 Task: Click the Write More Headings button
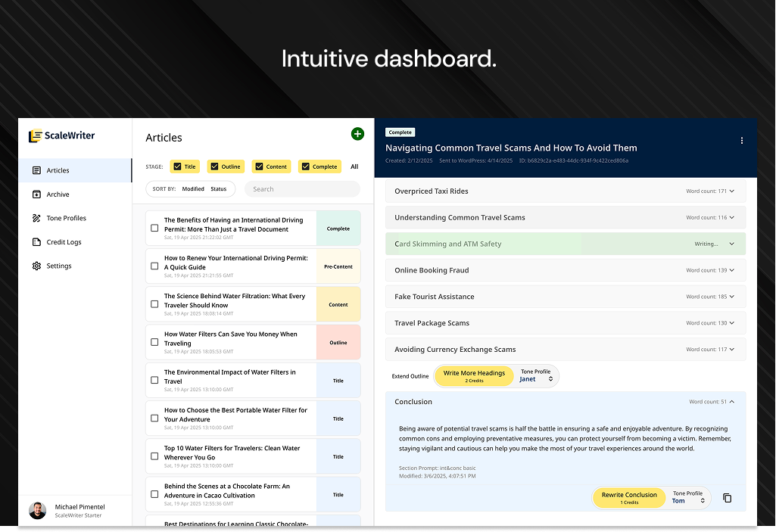474,376
